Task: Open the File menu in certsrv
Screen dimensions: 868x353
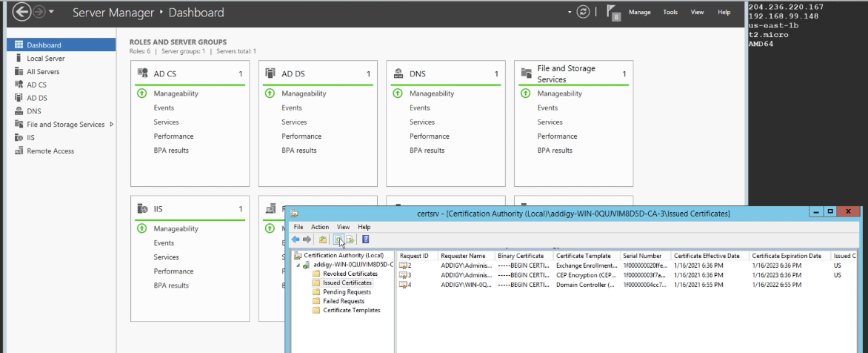Action: [x=298, y=227]
